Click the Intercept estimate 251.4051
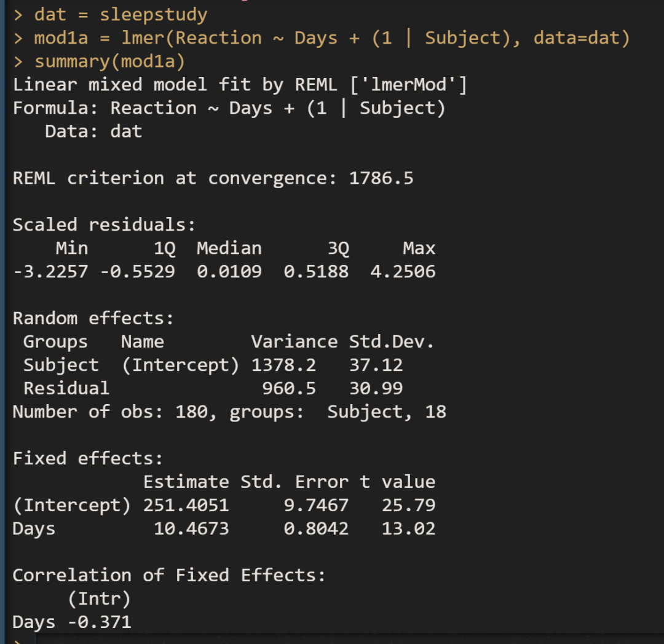 pos(186,505)
